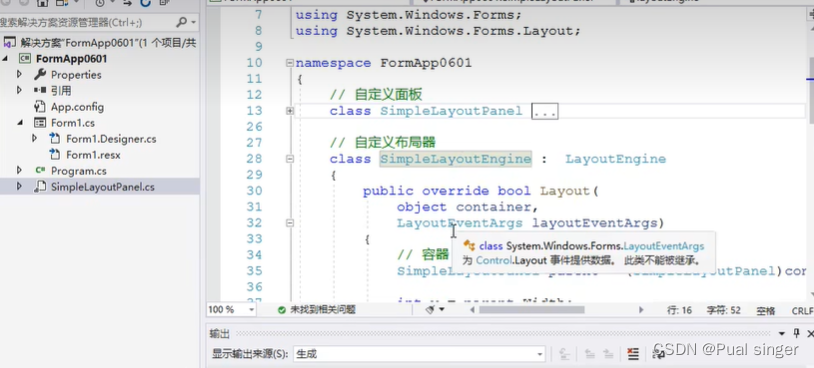Click the Form1.Designer.cs file icon
814x368 pixels.
(x=55, y=139)
